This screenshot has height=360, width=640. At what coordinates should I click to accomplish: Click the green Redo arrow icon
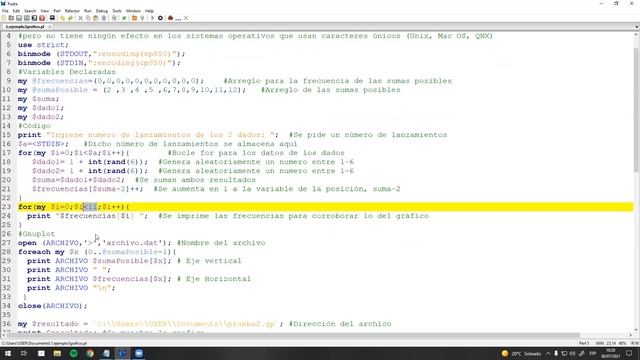(70, 18)
